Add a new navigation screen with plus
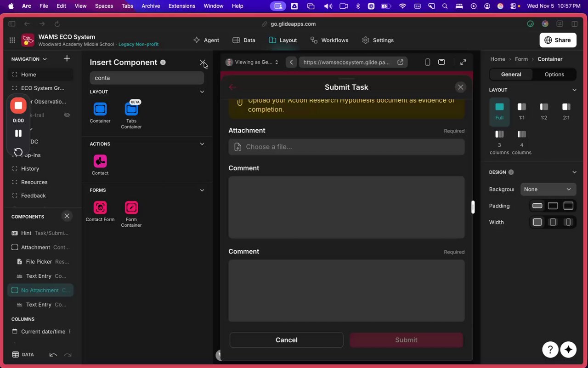The image size is (588, 368). (67, 58)
